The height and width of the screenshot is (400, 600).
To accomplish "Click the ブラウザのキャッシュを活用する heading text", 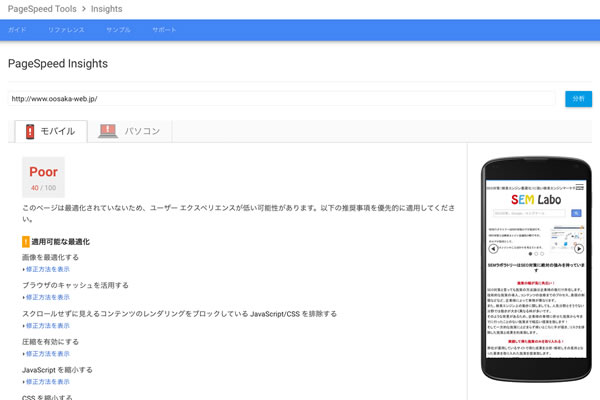I will click(75, 285).
